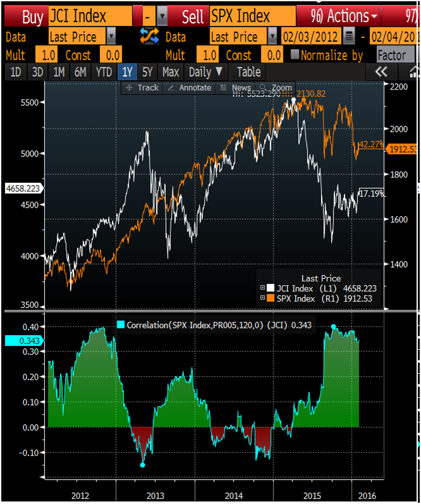Show News overlay on chart
The height and width of the screenshot is (504, 421).
(x=236, y=88)
